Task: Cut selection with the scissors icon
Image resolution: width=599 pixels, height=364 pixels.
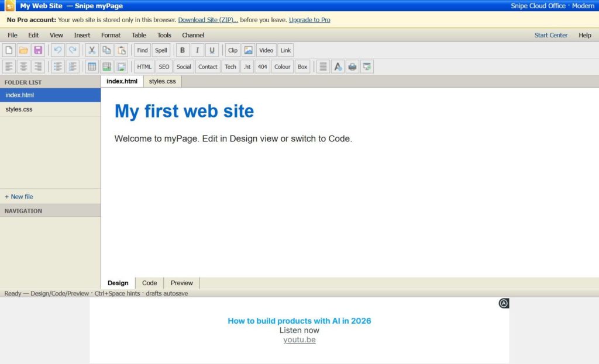Action: pyautogui.click(x=92, y=50)
